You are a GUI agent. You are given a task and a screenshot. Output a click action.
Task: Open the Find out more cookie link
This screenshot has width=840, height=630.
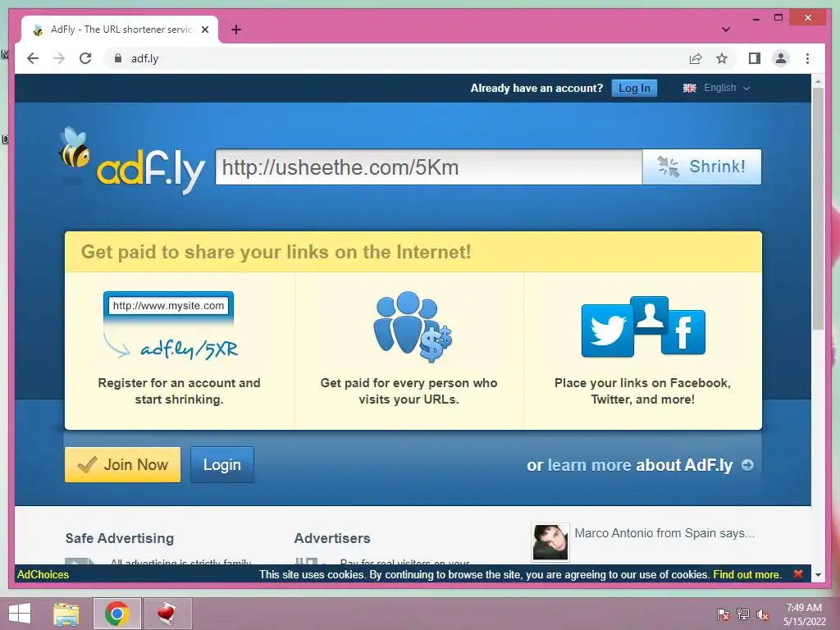tap(746, 574)
